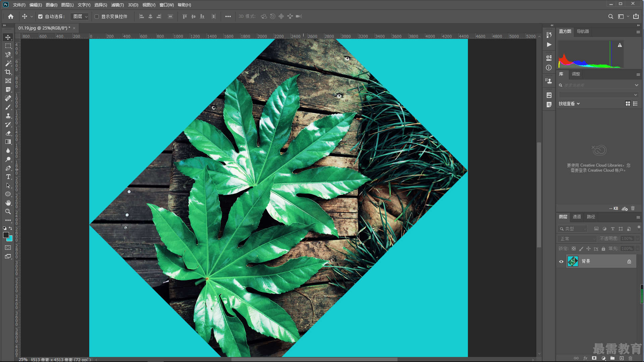Select the Horizontal Type tool
Image resolution: width=644 pixels, height=362 pixels.
8,177
